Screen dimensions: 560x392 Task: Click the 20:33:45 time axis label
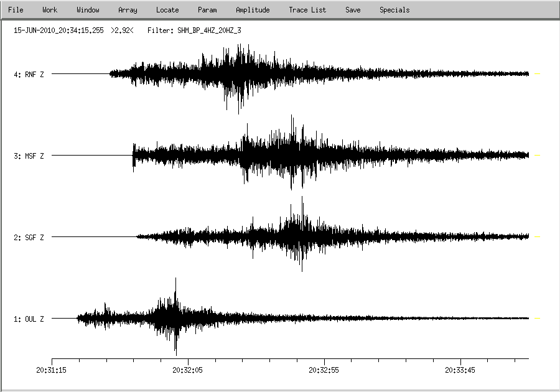click(460, 370)
